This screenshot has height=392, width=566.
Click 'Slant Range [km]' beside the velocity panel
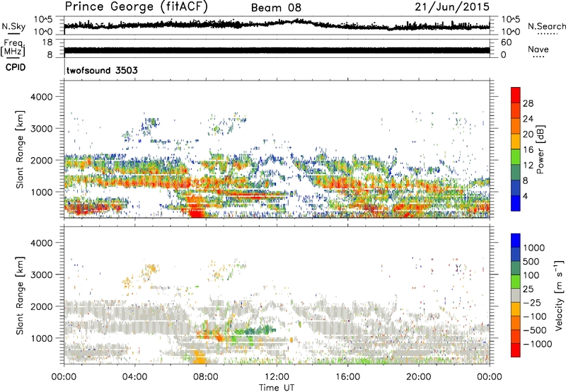20,295
